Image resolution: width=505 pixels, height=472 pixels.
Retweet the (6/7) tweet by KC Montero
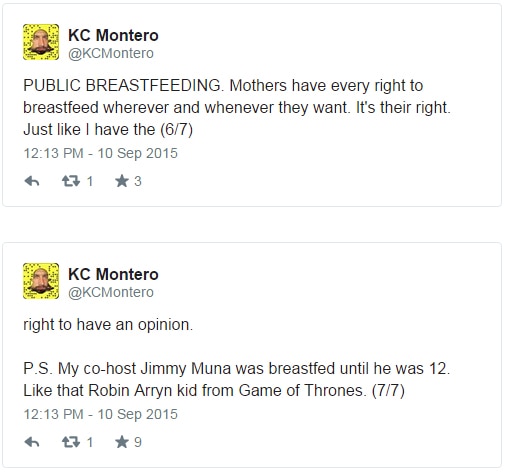[71, 181]
